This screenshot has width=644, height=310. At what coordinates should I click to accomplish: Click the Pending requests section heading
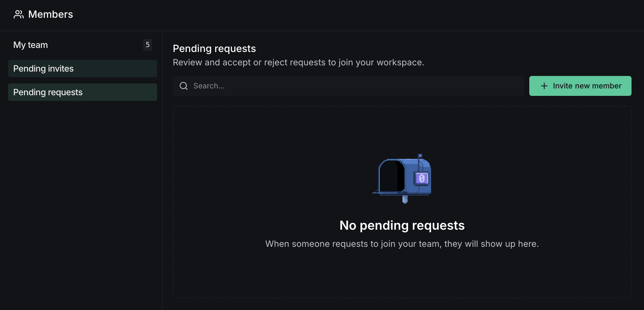coord(214,49)
